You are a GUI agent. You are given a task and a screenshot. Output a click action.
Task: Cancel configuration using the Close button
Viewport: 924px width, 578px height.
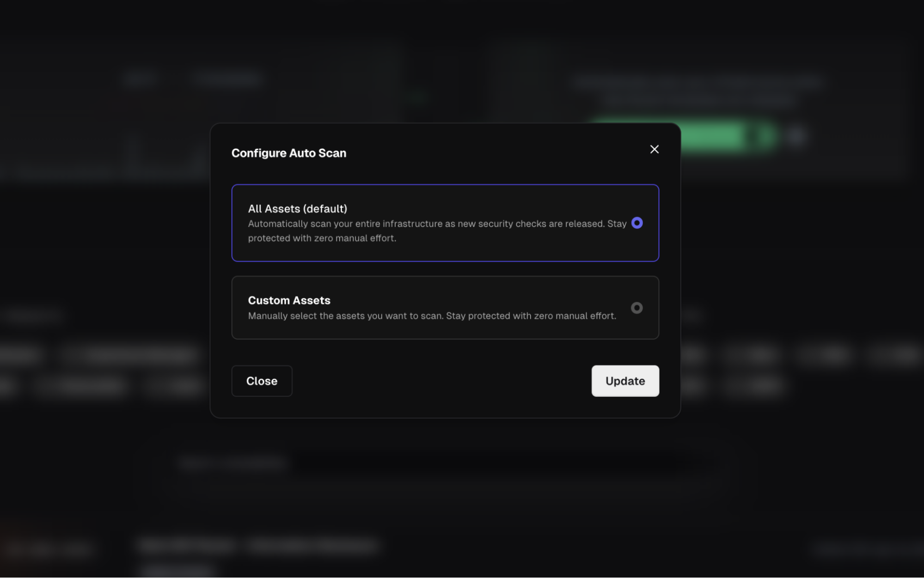[x=262, y=381]
